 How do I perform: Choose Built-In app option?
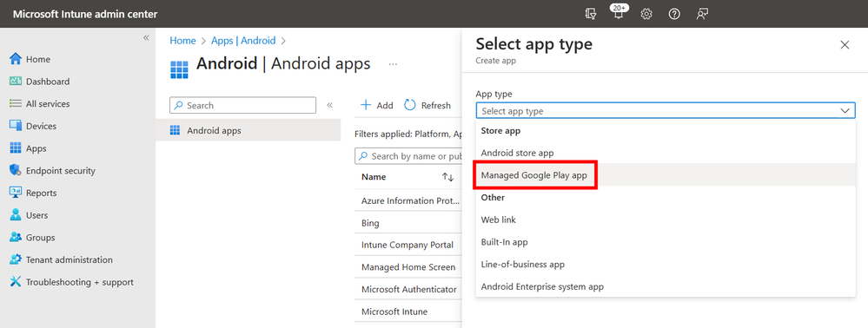pos(666,242)
